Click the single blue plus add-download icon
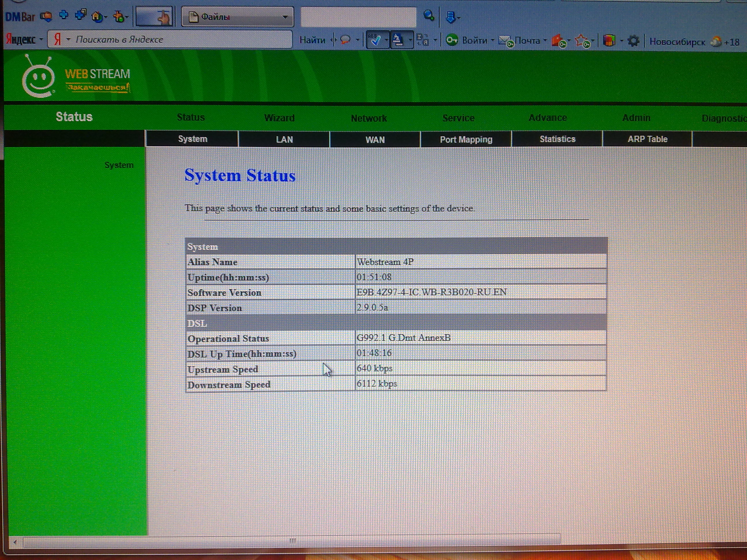This screenshot has width=747, height=560. [x=63, y=15]
